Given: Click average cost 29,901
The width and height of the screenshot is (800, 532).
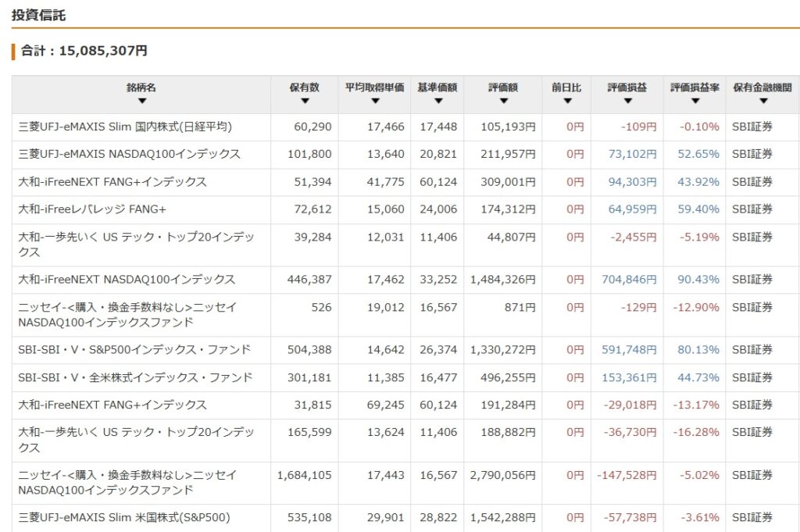Looking at the screenshot, I should coord(386,517).
